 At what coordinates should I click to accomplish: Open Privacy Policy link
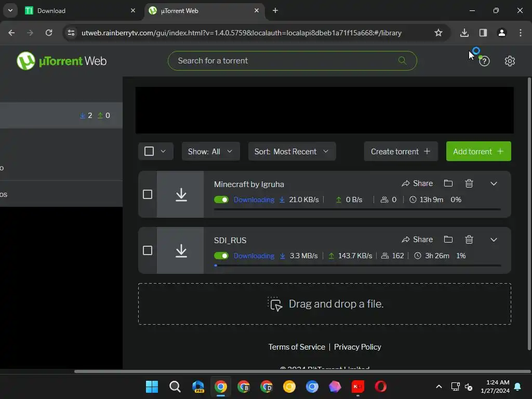[x=357, y=347]
